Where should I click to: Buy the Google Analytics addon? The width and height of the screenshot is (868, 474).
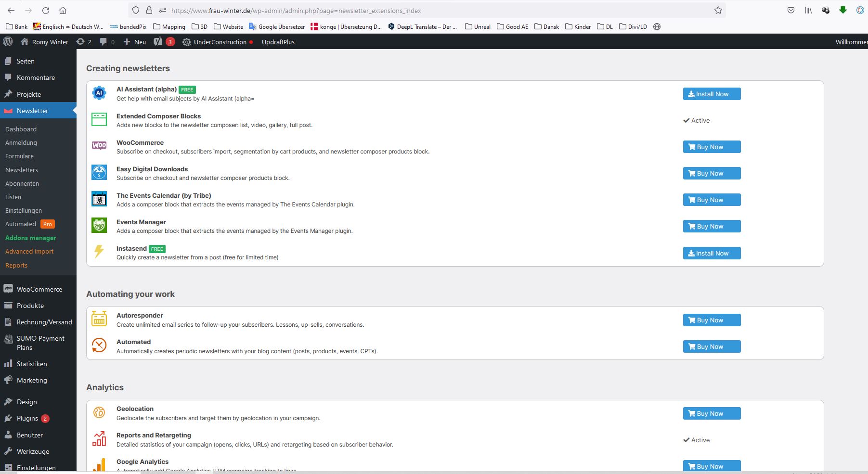tap(712, 466)
